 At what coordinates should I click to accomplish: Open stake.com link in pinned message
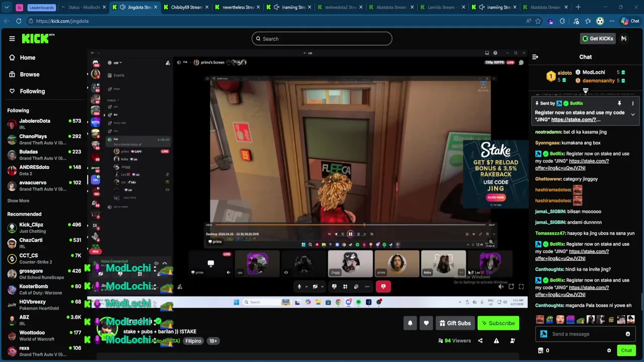pos(576,120)
